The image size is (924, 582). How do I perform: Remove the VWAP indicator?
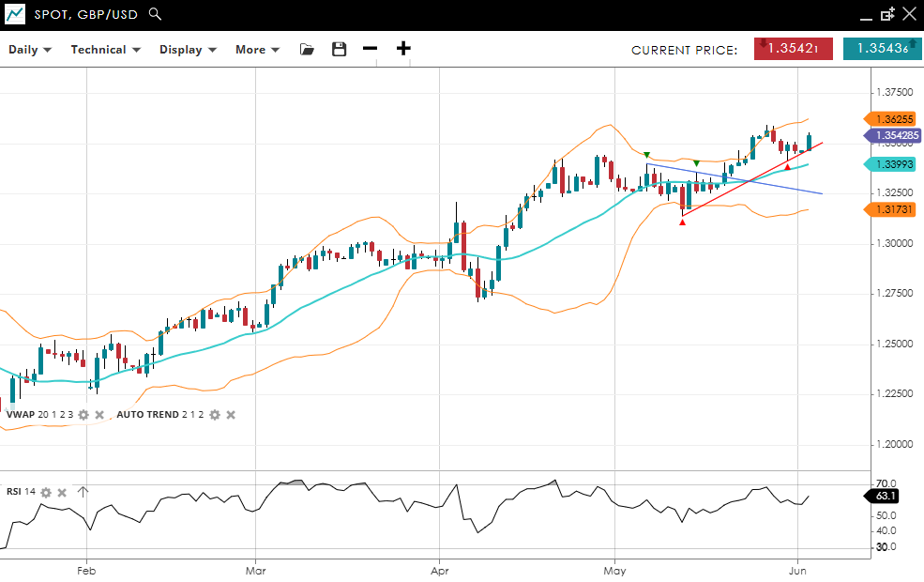click(99, 415)
